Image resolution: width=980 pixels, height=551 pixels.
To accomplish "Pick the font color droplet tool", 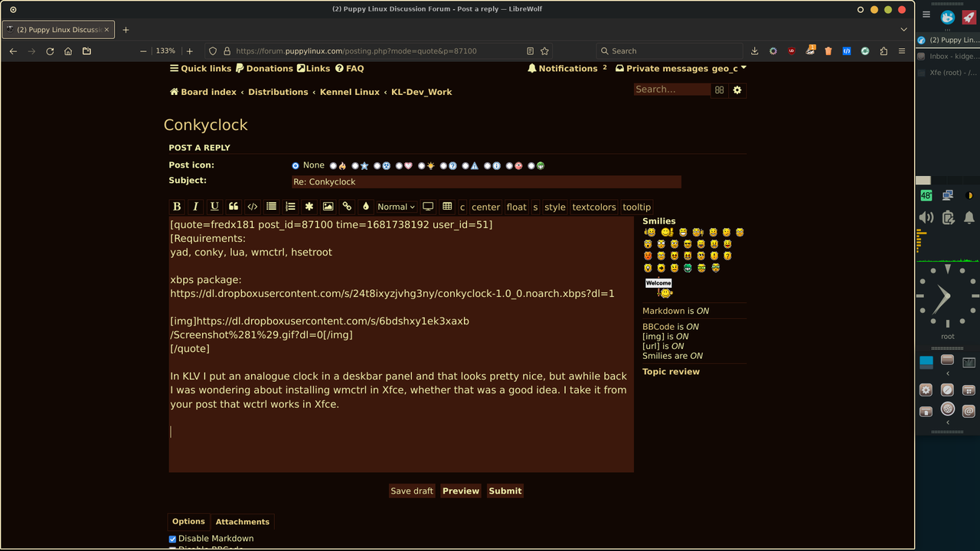I will point(367,207).
